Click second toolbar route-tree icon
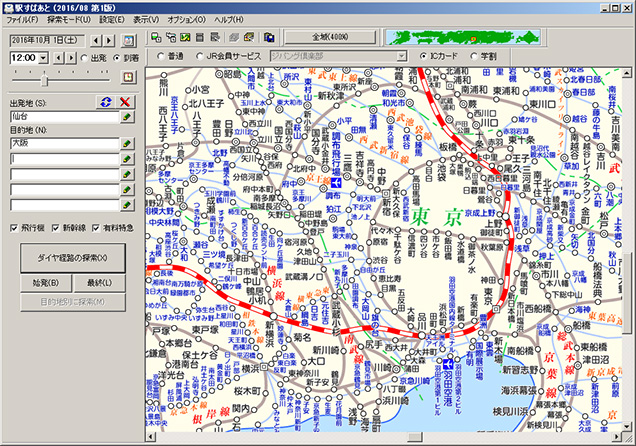The image size is (636, 446). click(171, 37)
